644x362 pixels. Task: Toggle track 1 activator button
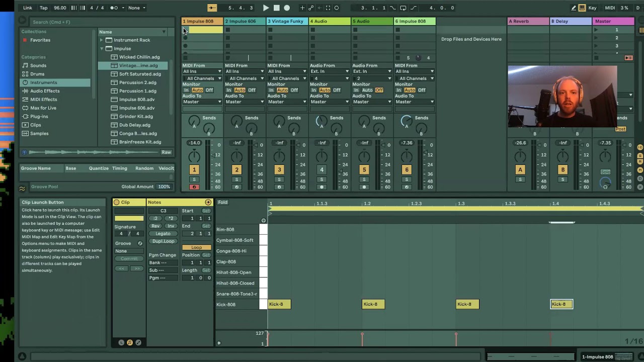tap(194, 170)
